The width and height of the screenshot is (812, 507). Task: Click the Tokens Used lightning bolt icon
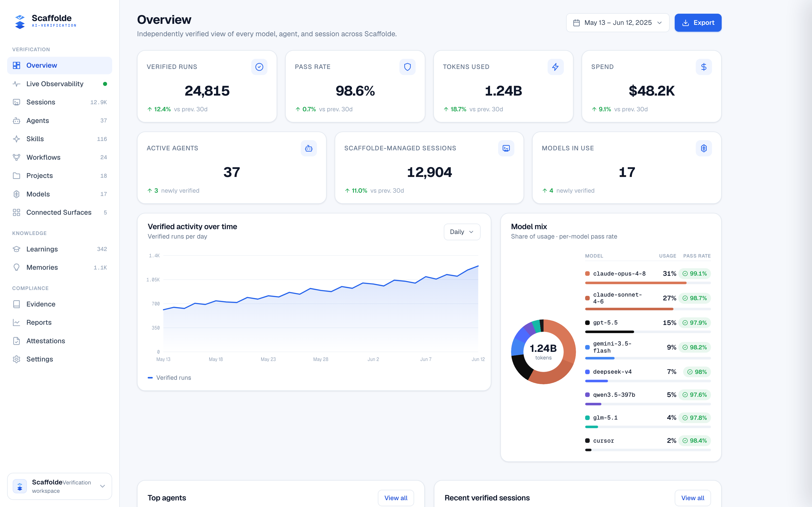click(556, 67)
